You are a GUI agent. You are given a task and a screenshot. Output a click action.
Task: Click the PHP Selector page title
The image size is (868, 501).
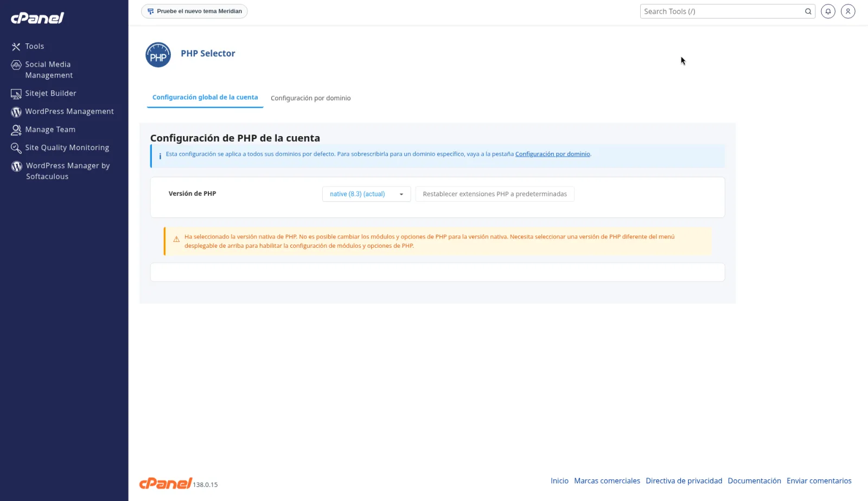coord(208,53)
